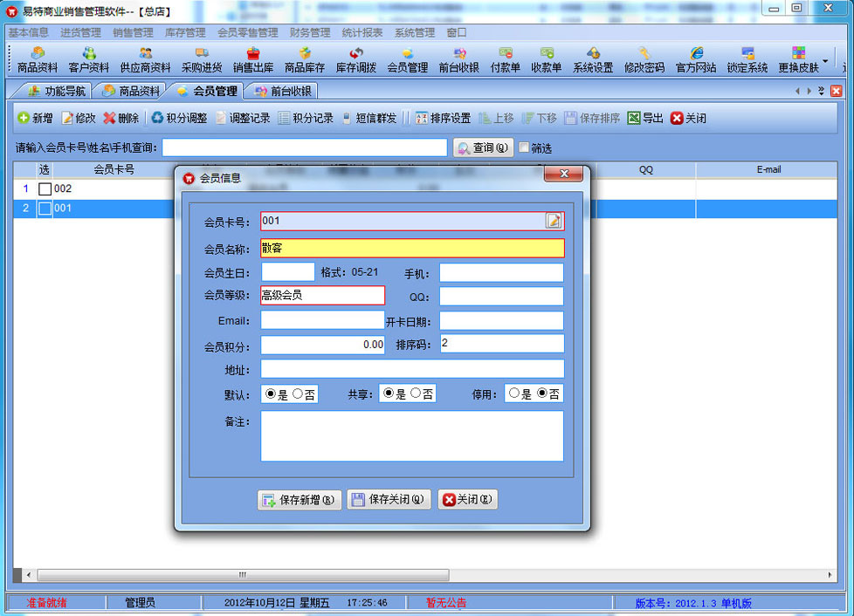This screenshot has height=616, width=854.
Task: Click the 保存关闭 button
Action: [389, 500]
